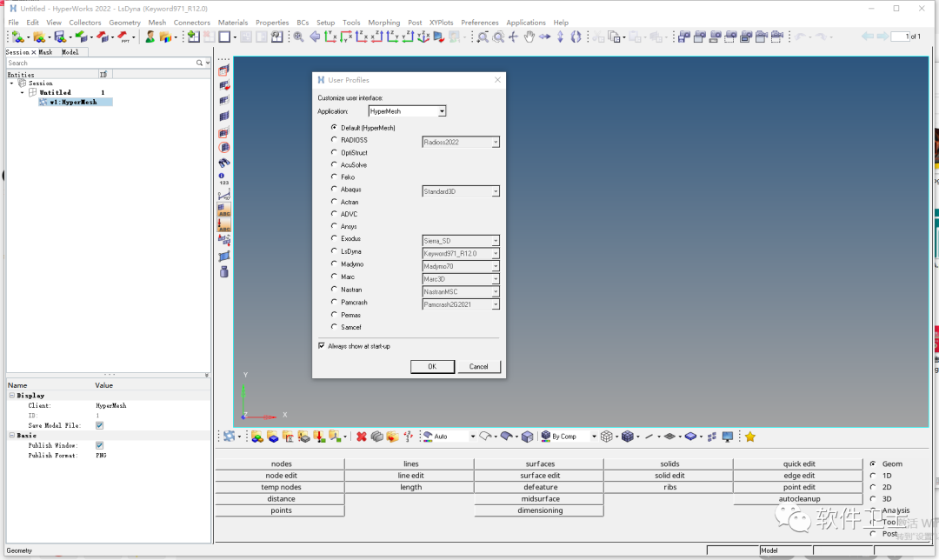Click the monitor display icon in bottom toolbar
Screen dimensions: 939x560
pos(728,437)
